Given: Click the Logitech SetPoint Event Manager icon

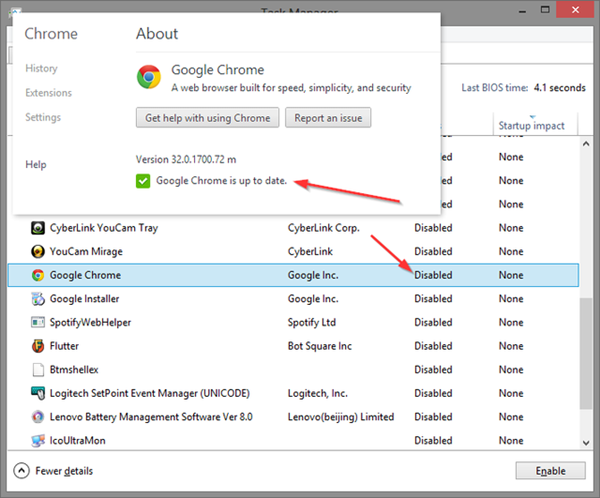Looking at the screenshot, I should click(38, 393).
